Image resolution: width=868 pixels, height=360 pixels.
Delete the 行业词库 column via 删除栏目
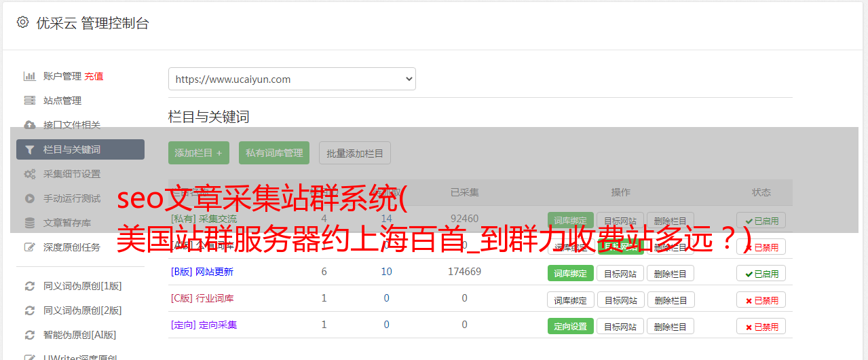tap(671, 300)
